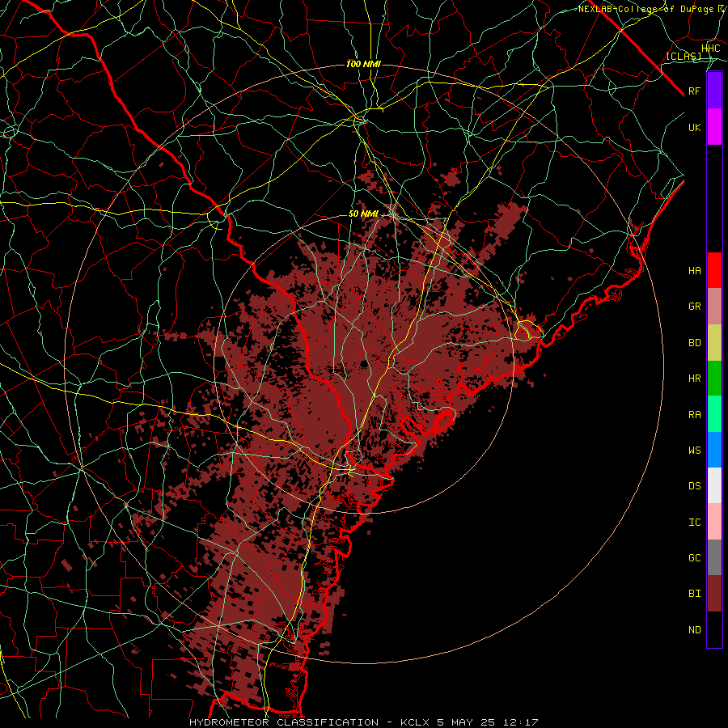Click the GC legend label

pyautogui.click(x=695, y=558)
